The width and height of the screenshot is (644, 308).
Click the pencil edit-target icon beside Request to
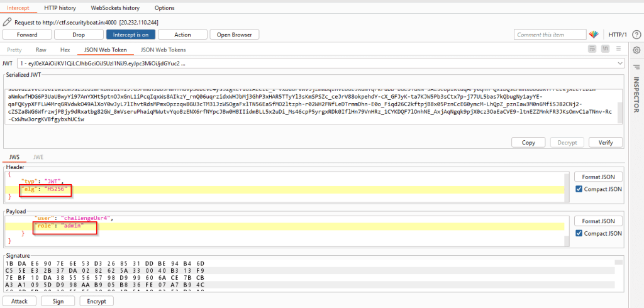pyautogui.click(x=8, y=22)
